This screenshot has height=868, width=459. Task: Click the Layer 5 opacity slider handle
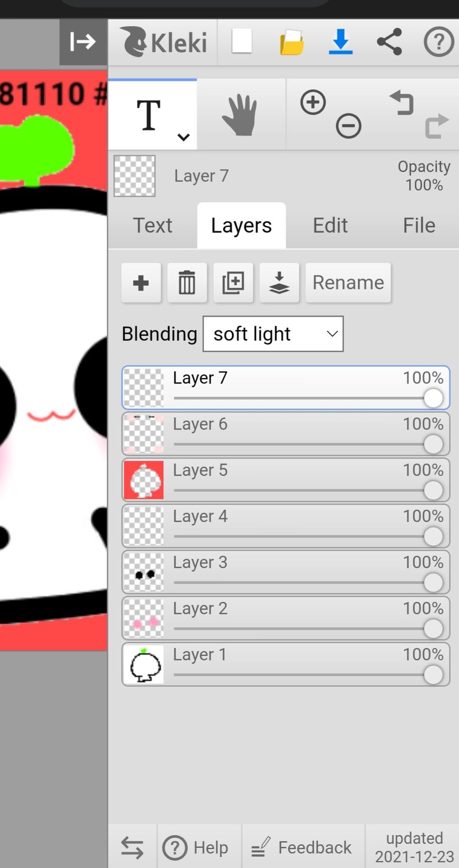433,490
